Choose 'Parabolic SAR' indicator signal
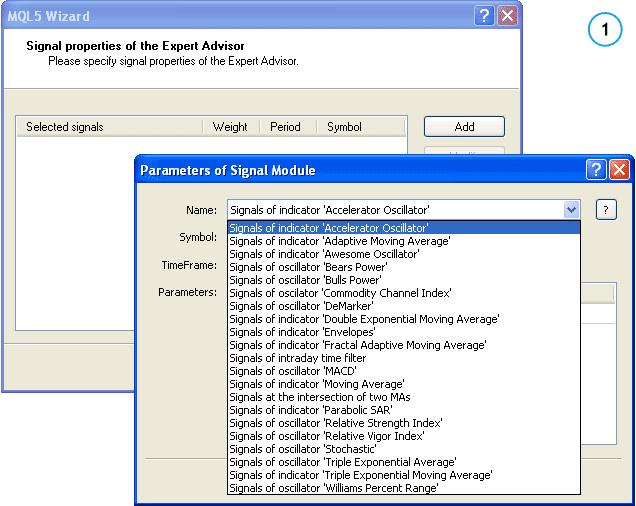This screenshot has width=636, height=506. tap(404, 409)
